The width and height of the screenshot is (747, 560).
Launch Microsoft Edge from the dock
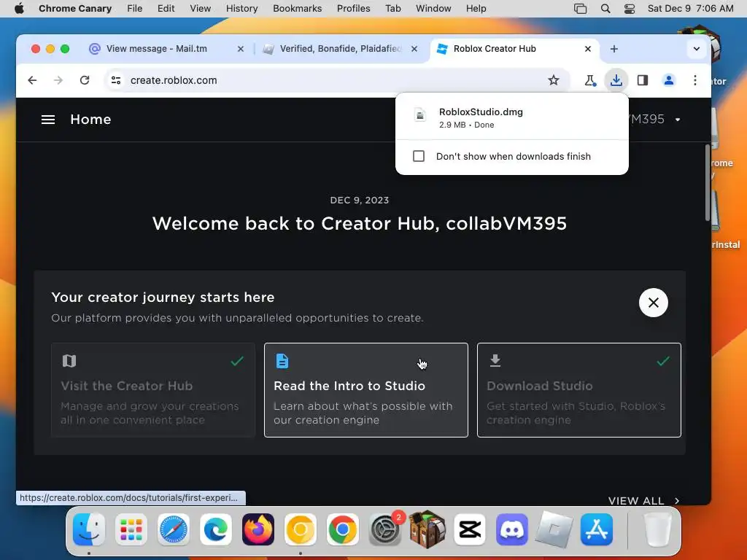pyautogui.click(x=216, y=529)
